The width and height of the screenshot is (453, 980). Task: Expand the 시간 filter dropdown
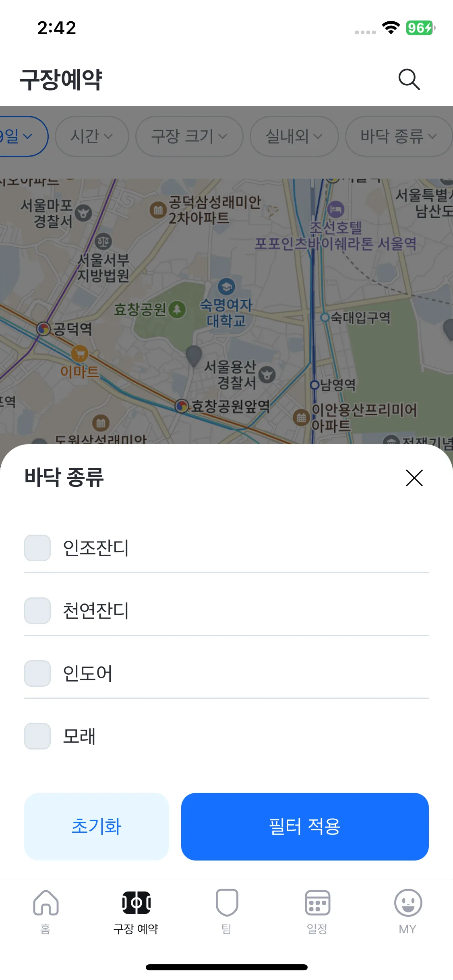[x=92, y=136]
